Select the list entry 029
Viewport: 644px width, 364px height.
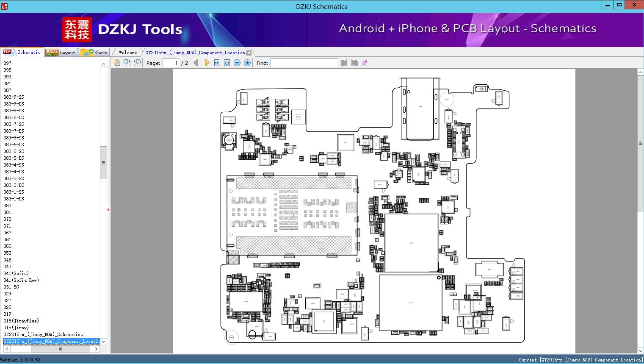pyautogui.click(x=8, y=294)
